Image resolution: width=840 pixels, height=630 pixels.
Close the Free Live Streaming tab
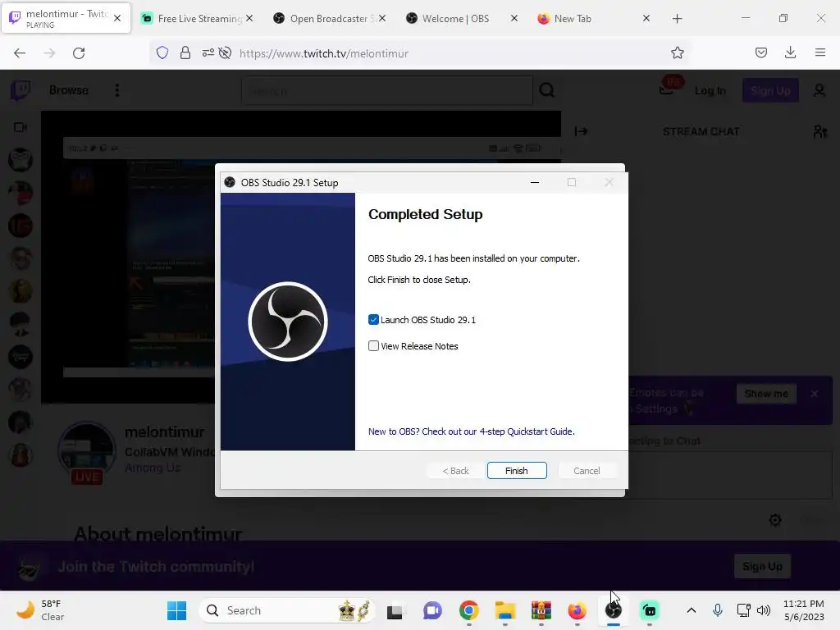pos(249,18)
